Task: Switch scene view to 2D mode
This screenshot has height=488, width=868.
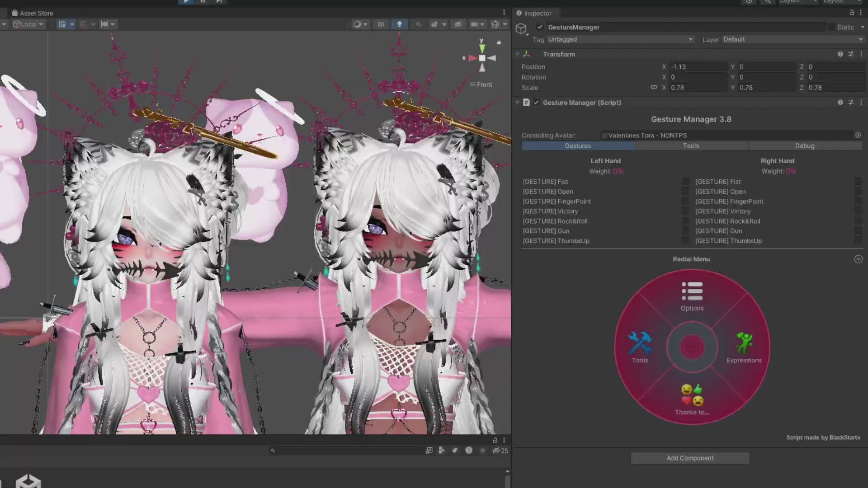Action: [381, 24]
